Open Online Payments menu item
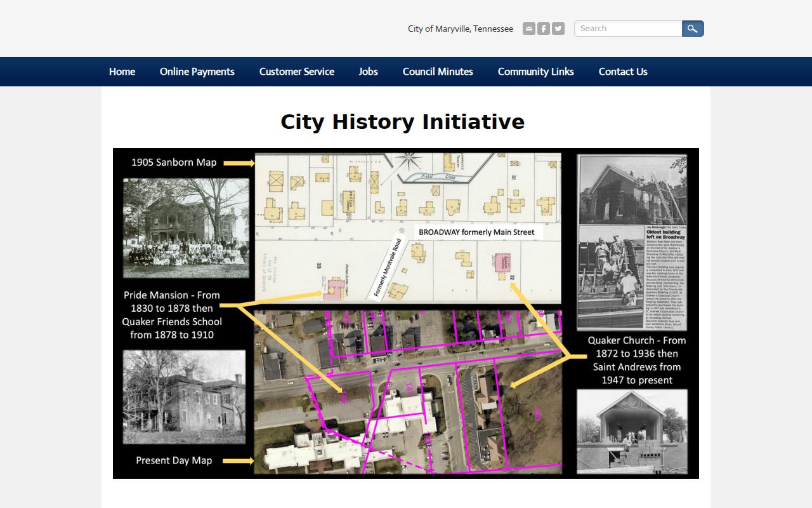The width and height of the screenshot is (812, 508). click(x=197, y=72)
